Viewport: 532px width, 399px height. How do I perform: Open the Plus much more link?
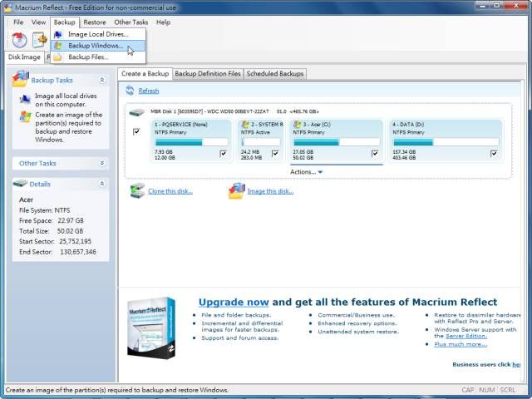coord(460,343)
